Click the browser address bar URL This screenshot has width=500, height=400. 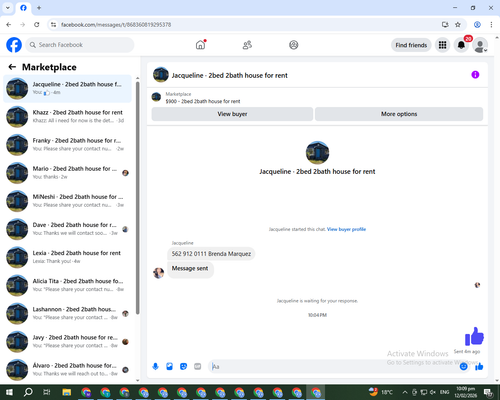click(x=116, y=25)
